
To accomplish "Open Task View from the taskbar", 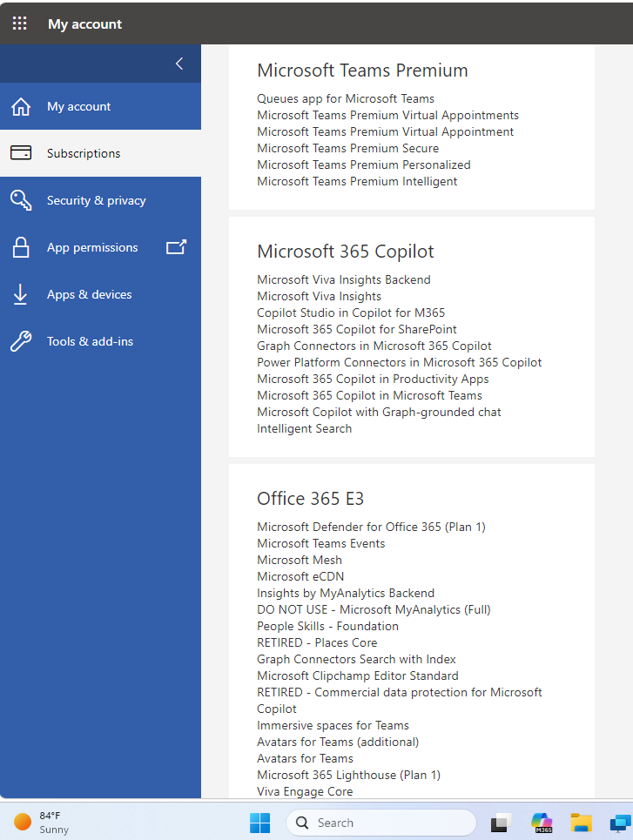I will [501, 823].
